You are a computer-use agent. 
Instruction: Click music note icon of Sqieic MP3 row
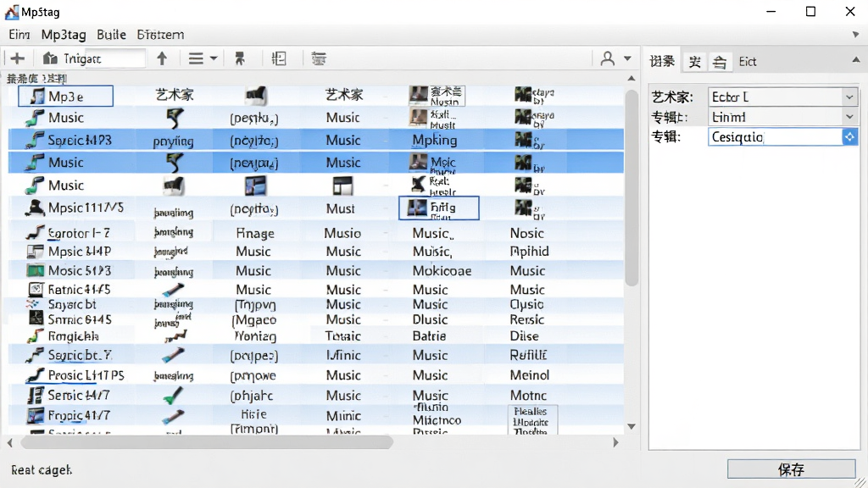pos(34,140)
